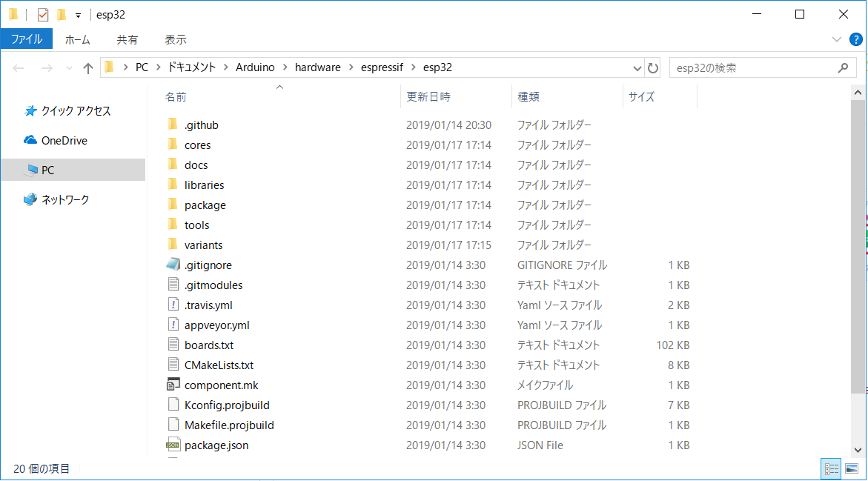Click the .gitmodules text file icon
868x481 pixels.
(173, 284)
